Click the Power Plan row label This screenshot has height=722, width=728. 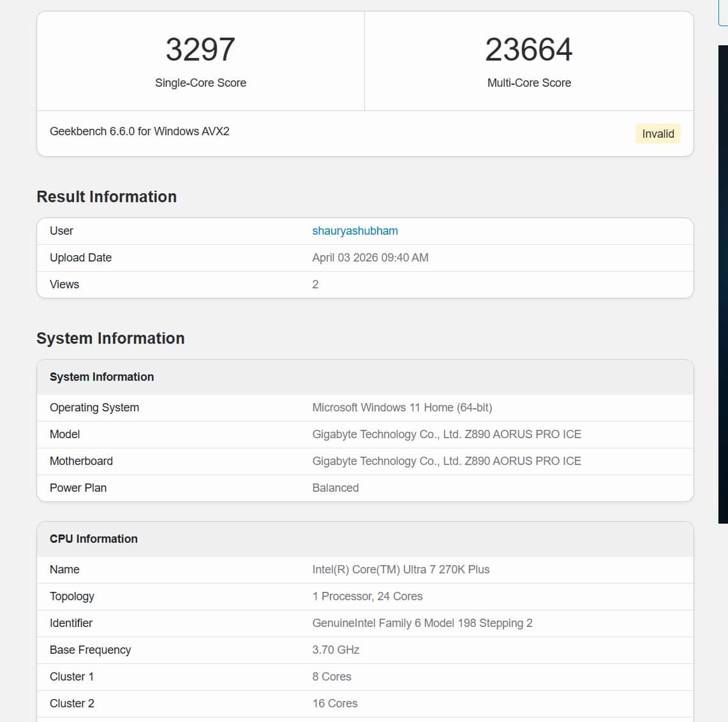pyautogui.click(x=78, y=488)
